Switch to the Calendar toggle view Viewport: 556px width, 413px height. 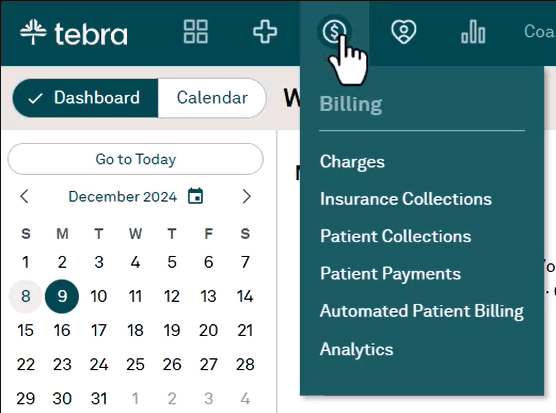point(212,98)
